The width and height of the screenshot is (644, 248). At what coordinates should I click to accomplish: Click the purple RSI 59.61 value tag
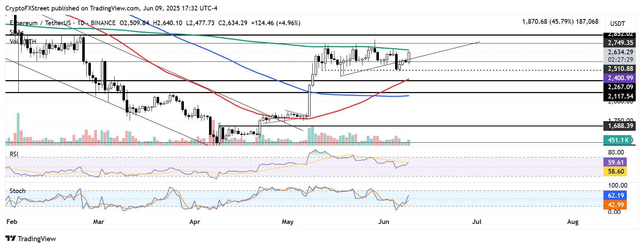click(x=616, y=162)
